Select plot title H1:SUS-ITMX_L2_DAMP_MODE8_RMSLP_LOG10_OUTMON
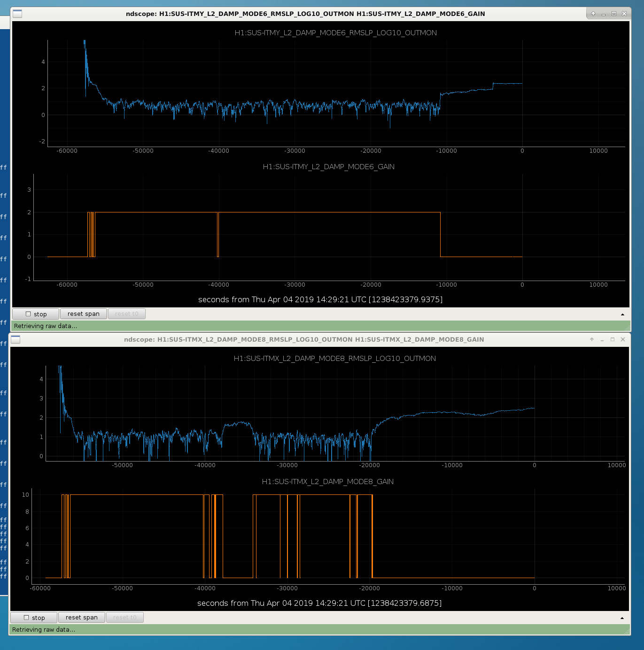 coord(335,359)
